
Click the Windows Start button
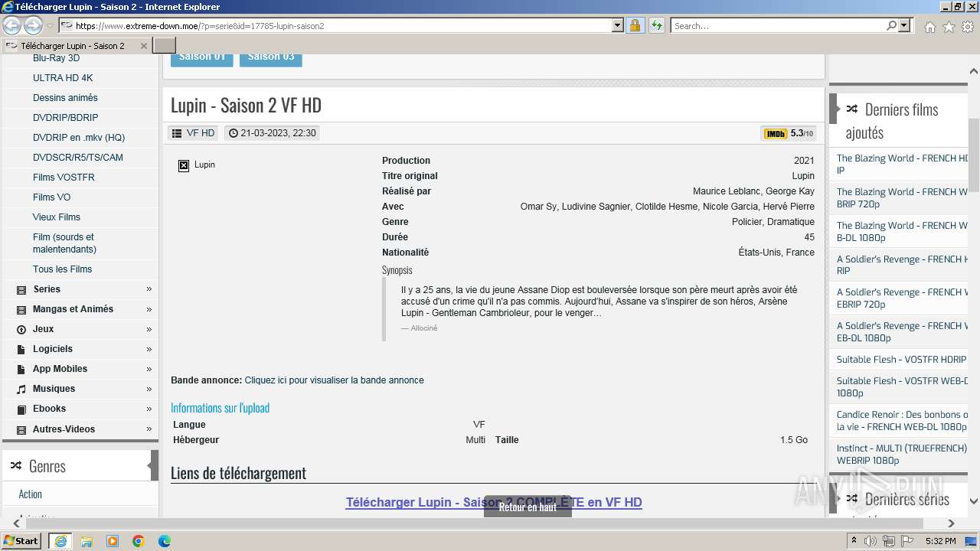click(x=21, y=541)
